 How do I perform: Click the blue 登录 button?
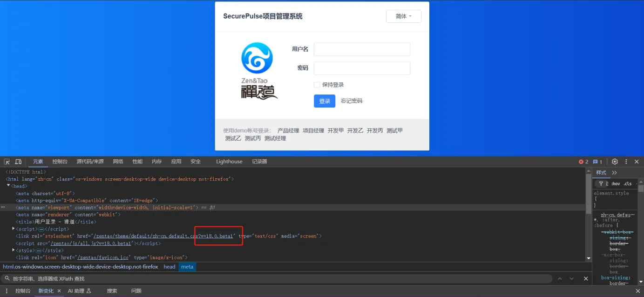pyautogui.click(x=325, y=101)
